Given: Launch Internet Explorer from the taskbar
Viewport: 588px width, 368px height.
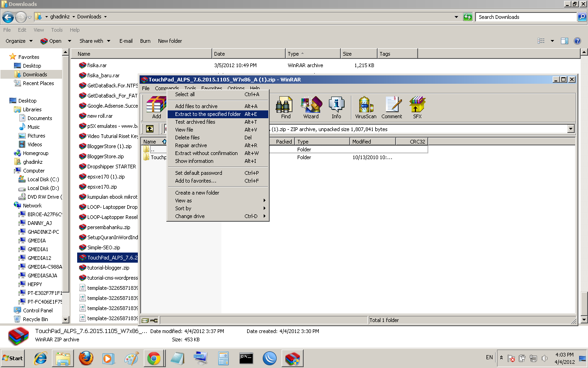Looking at the screenshot, I should click(x=40, y=358).
